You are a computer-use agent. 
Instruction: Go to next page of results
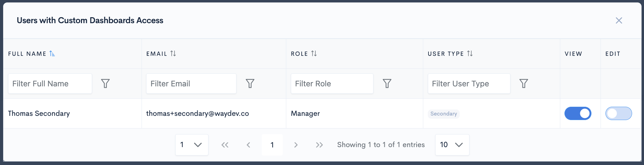(296, 145)
